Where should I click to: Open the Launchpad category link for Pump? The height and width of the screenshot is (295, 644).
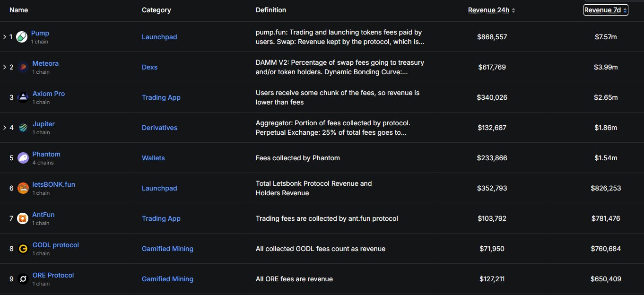click(x=159, y=37)
